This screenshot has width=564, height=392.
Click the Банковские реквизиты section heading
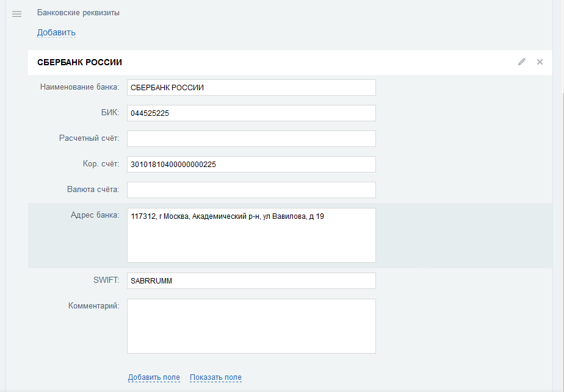[78, 13]
